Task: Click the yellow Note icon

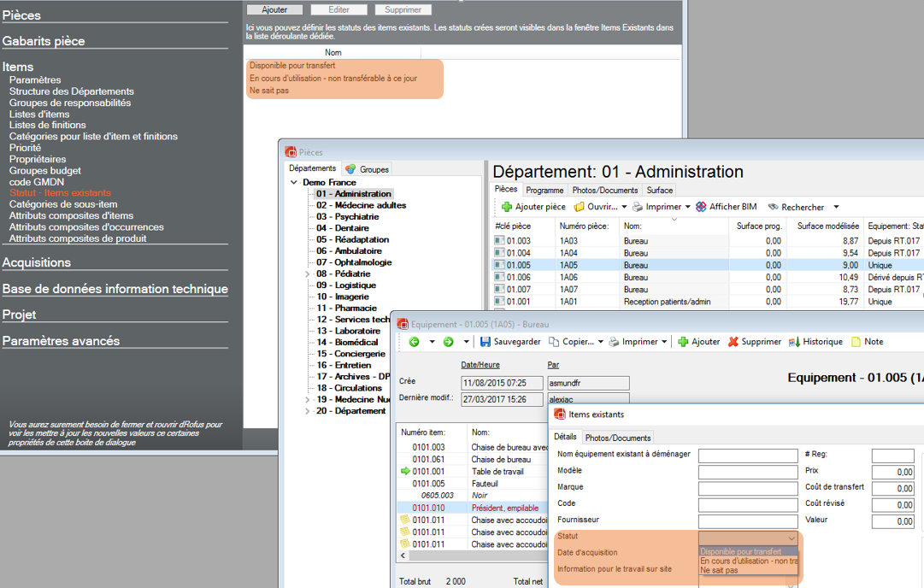Action: pos(856,342)
